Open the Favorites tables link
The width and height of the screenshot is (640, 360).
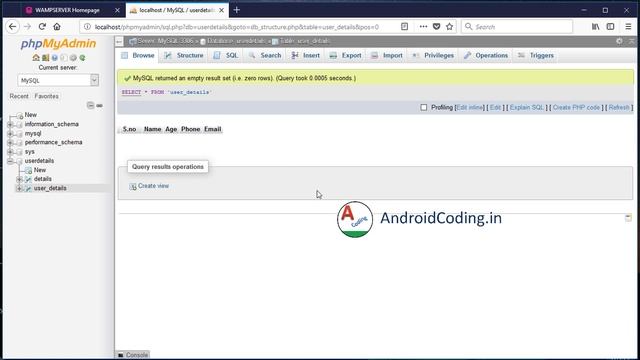pyautogui.click(x=47, y=96)
